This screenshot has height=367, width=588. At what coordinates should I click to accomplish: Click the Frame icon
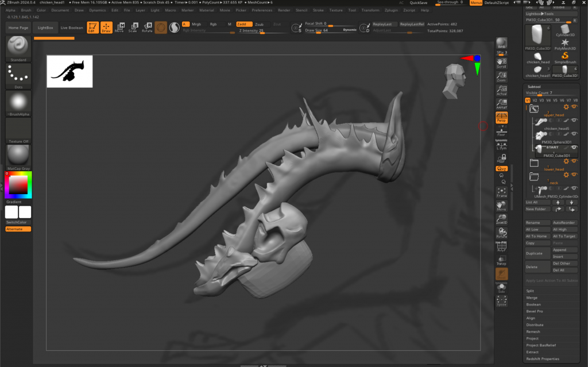(x=501, y=192)
